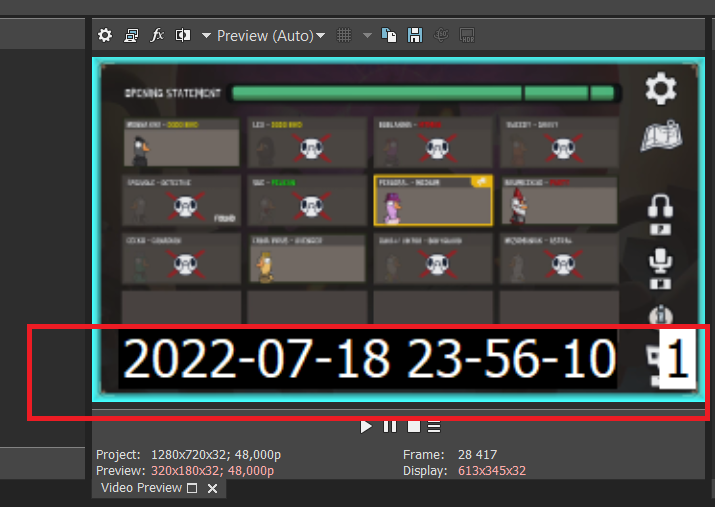The image size is (715, 507).
Task: Play the video preview
Action: 366,427
